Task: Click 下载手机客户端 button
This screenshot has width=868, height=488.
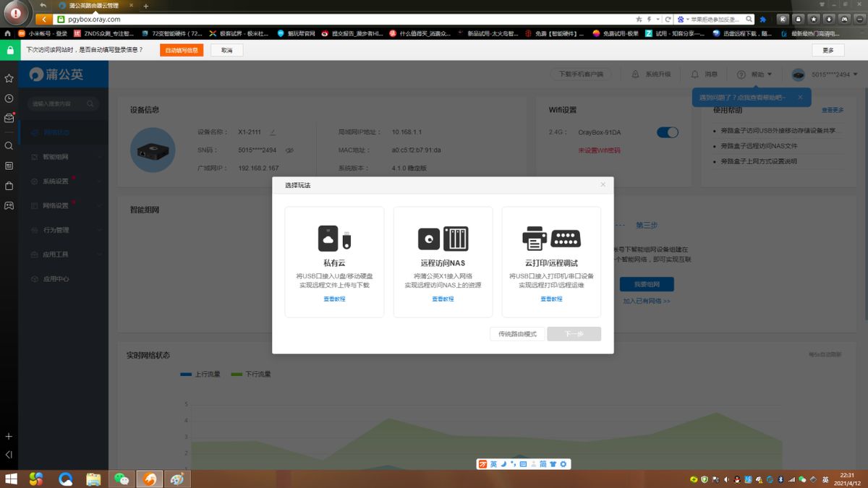Action: (580, 74)
